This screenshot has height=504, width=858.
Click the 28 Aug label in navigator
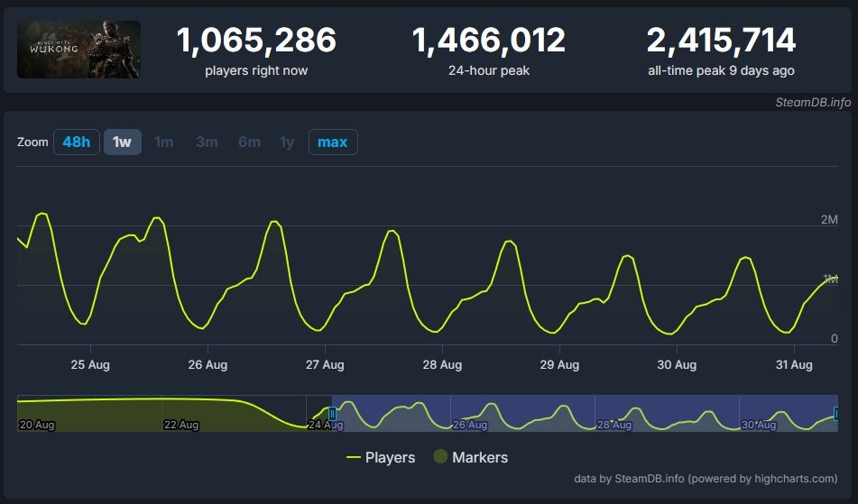[x=614, y=425]
